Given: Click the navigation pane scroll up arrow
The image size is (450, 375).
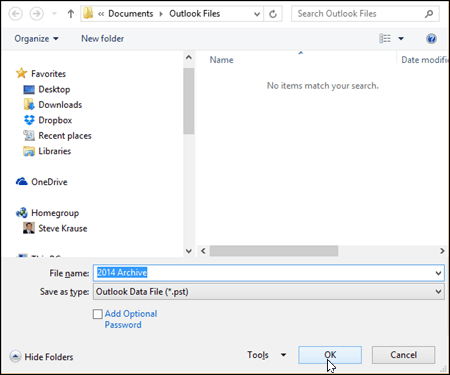Looking at the screenshot, I should coord(189,57).
